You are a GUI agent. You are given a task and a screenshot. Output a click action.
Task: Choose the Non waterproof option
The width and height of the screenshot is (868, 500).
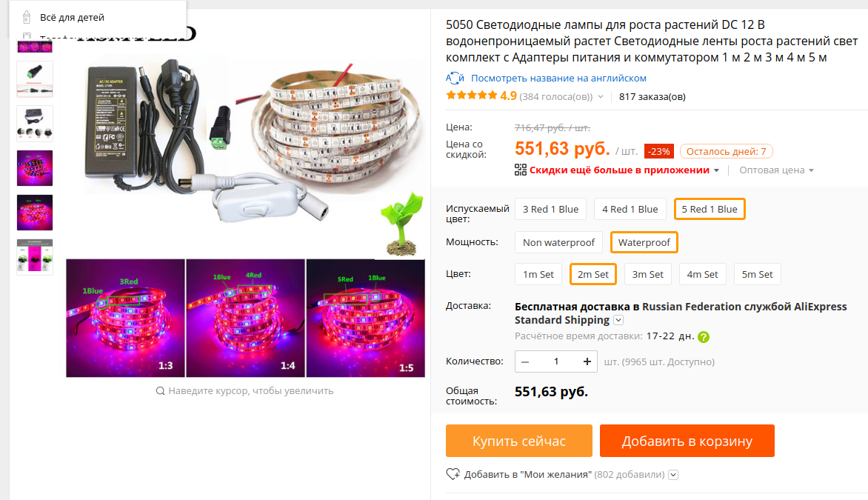tap(558, 242)
